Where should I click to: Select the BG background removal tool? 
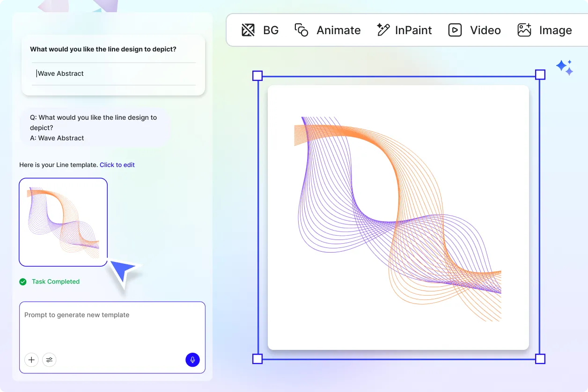tap(260, 30)
